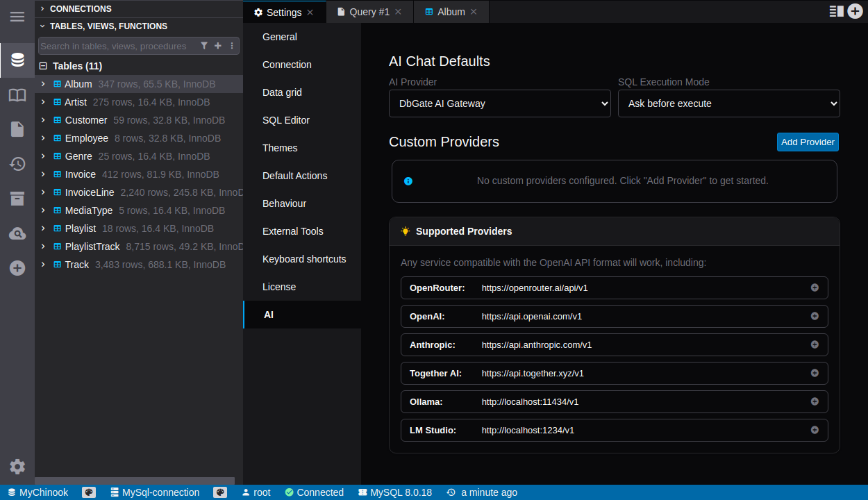The width and height of the screenshot is (868, 500).
Task: Click the new tab plus icon top-right
Action: (856, 11)
